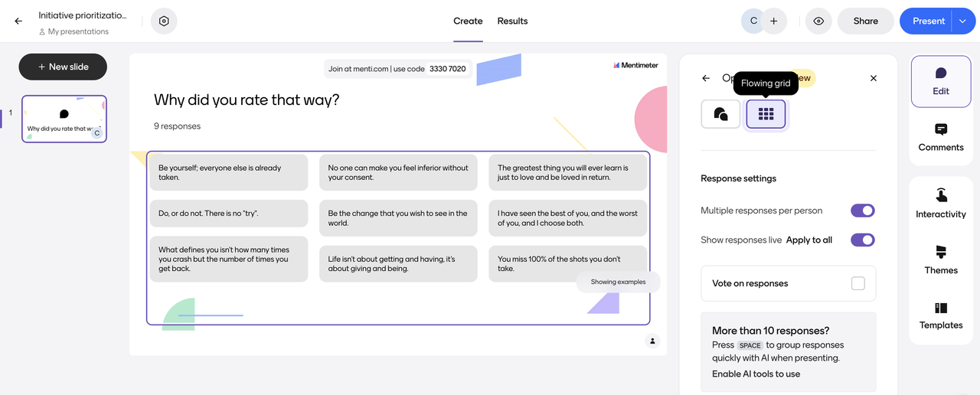Viewport: 980px width, 395px height.
Task: Switch to the Results tab
Action: pyautogui.click(x=512, y=21)
